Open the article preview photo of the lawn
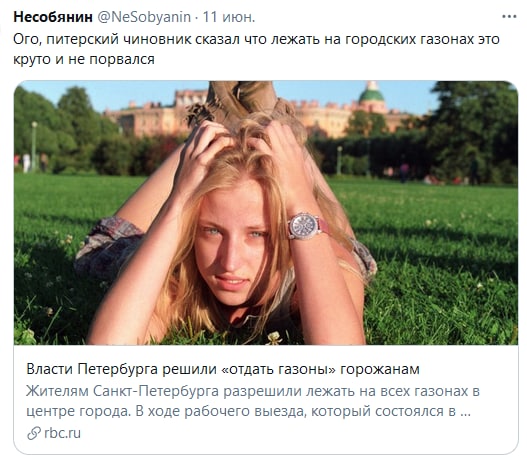 coord(266,213)
